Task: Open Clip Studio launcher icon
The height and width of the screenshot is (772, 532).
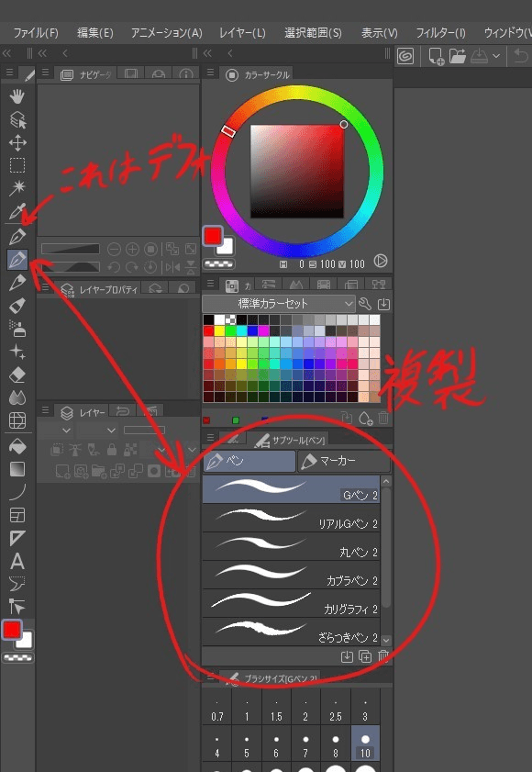Action: tap(405, 56)
